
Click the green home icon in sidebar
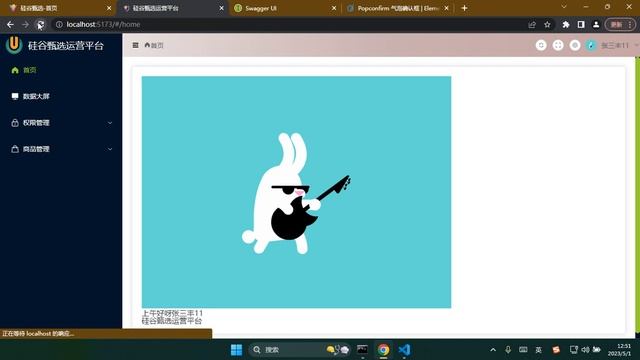[15, 70]
